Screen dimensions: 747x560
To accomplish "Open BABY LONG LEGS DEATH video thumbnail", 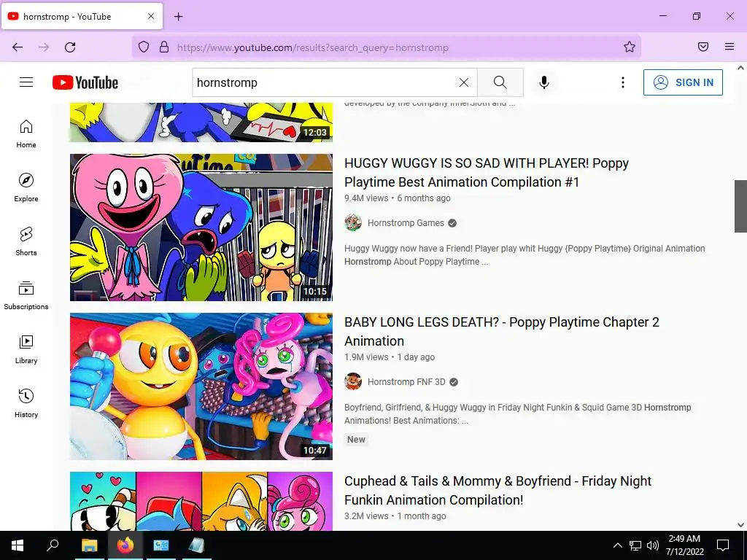I will [x=201, y=386].
